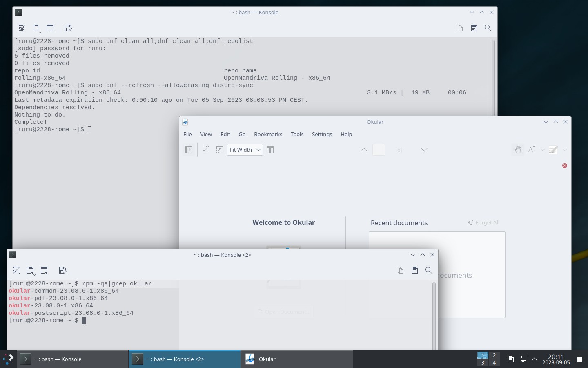
Task: Click okular-pdf-23.08.0-1.x86_64 line in Konsole <2>
Action: tap(58, 298)
